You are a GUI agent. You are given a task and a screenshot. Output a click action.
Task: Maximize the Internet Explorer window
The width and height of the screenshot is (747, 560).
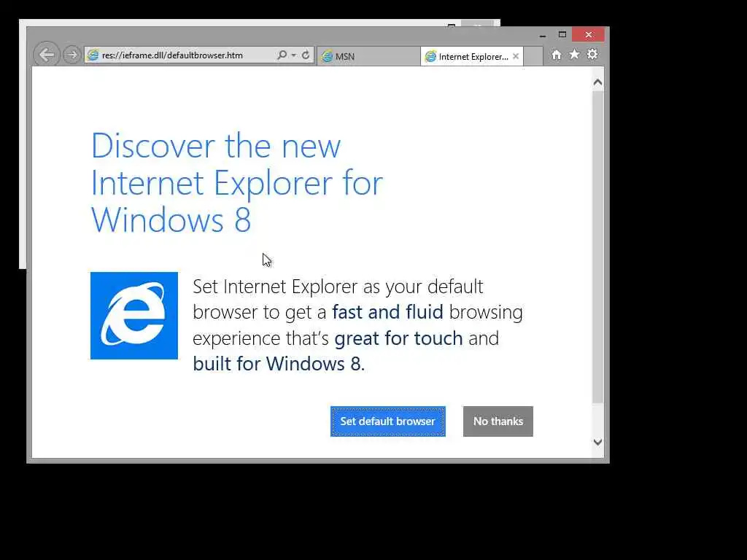click(x=562, y=35)
